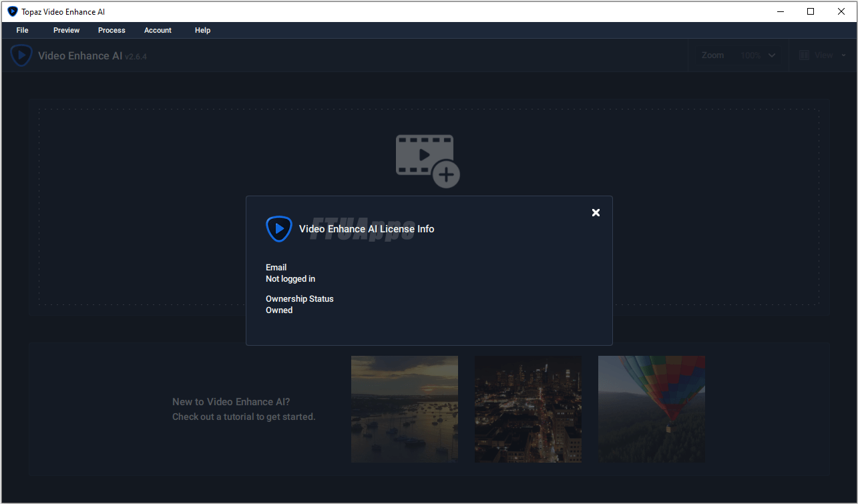Maximize the Topaz Video Enhance AI window
The image size is (858, 504).
tap(811, 11)
